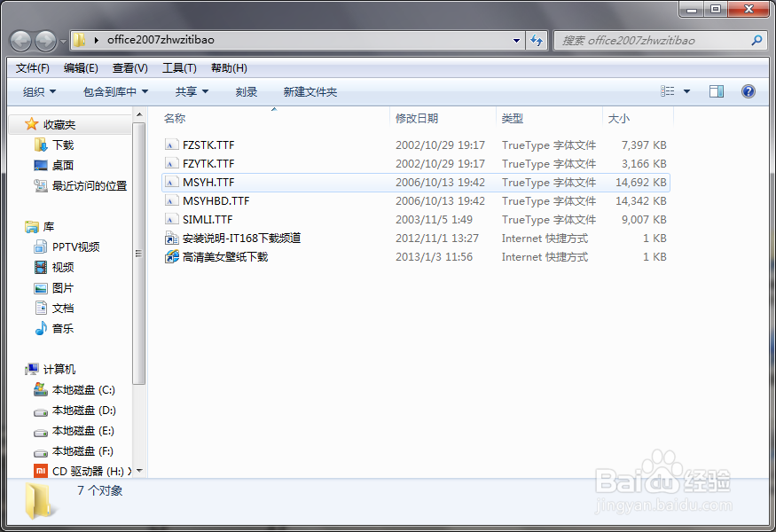This screenshot has height=532, width=776.
Task: Go back with the Back arrow button
Action: click(x=20, y=41)
